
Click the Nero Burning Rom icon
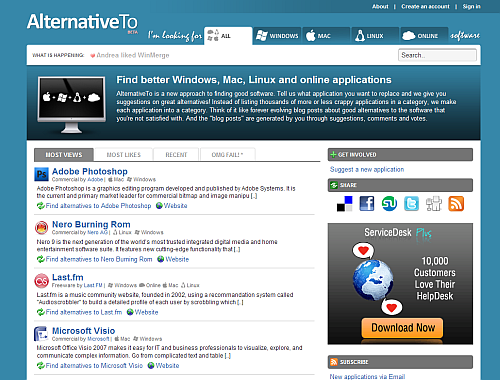tap(41, 228)
